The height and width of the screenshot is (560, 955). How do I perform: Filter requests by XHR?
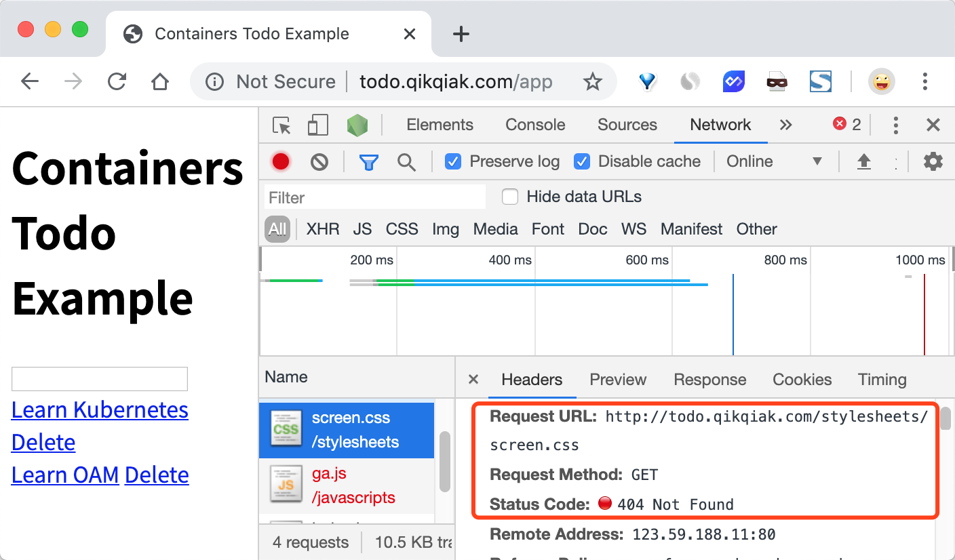click(x=323, y=229)
